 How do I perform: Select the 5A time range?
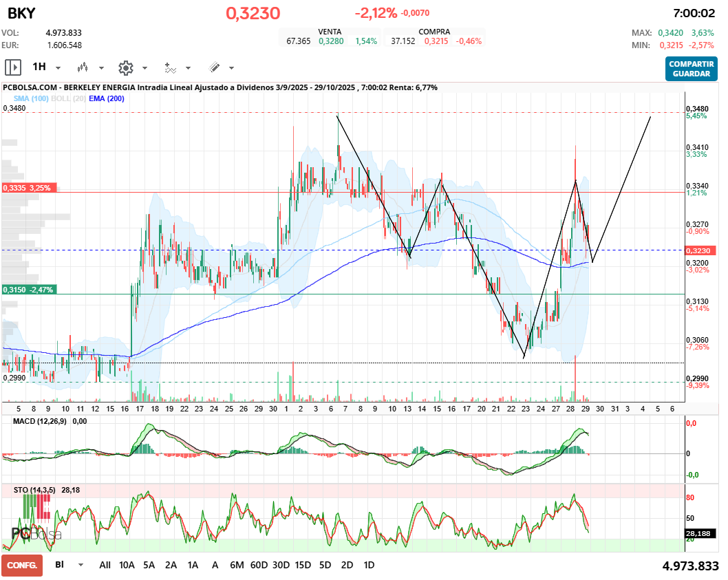click(x=149, y=565)
